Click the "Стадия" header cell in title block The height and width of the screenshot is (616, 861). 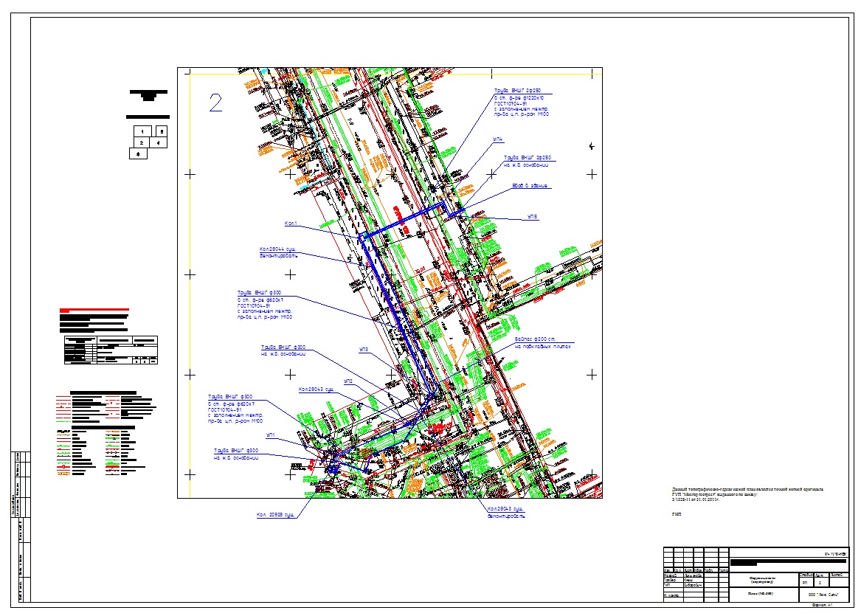point(806,575)
